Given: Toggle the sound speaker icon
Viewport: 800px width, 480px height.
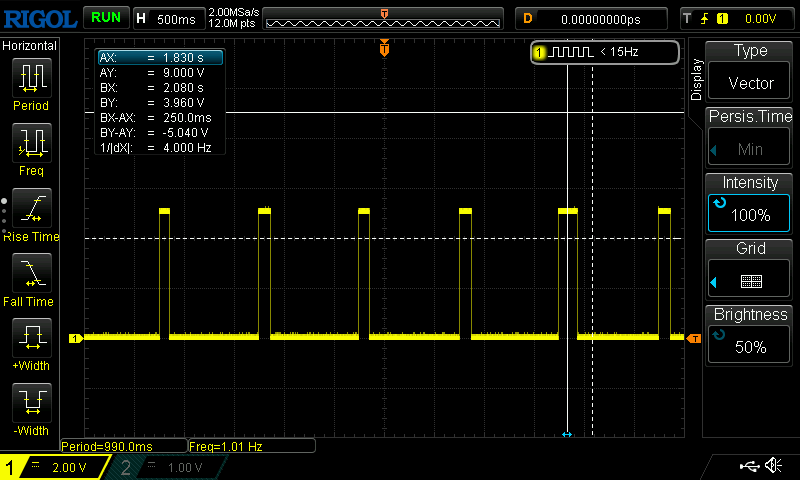Looking at the screenshot, I should tap(774, 465).
